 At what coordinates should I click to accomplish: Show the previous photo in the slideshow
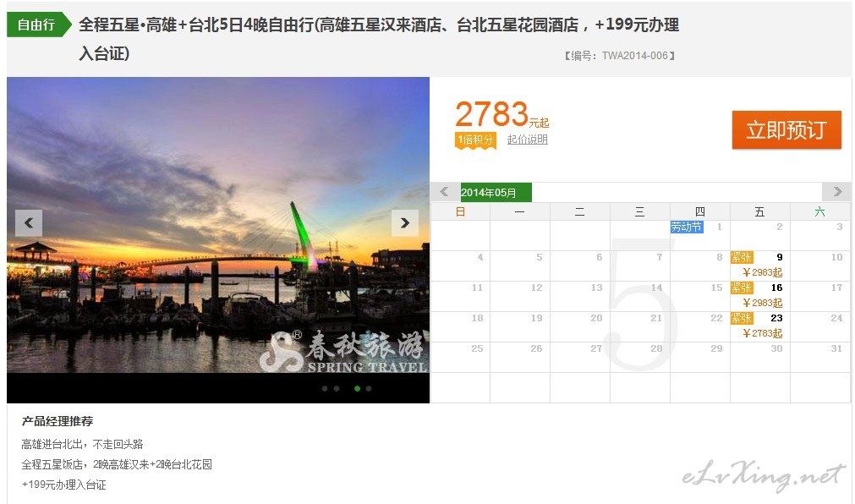point(29,222)
